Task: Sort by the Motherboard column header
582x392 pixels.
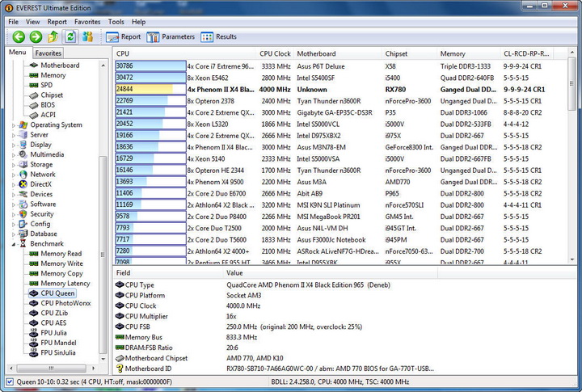Action: click(x=337, y=54)
